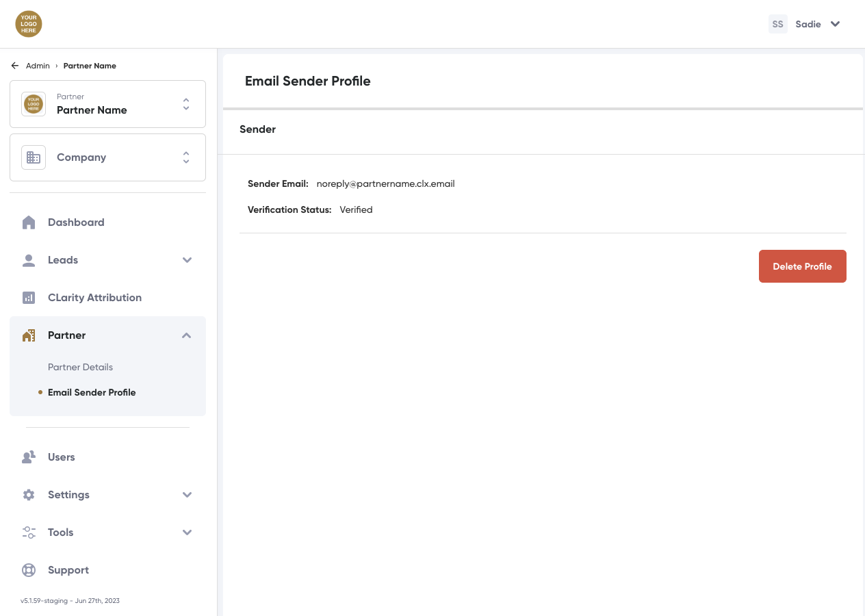This screenshot has width=865, height=616.
Task: Click the Support lifebuoy icon
Action: click(29, 570)
